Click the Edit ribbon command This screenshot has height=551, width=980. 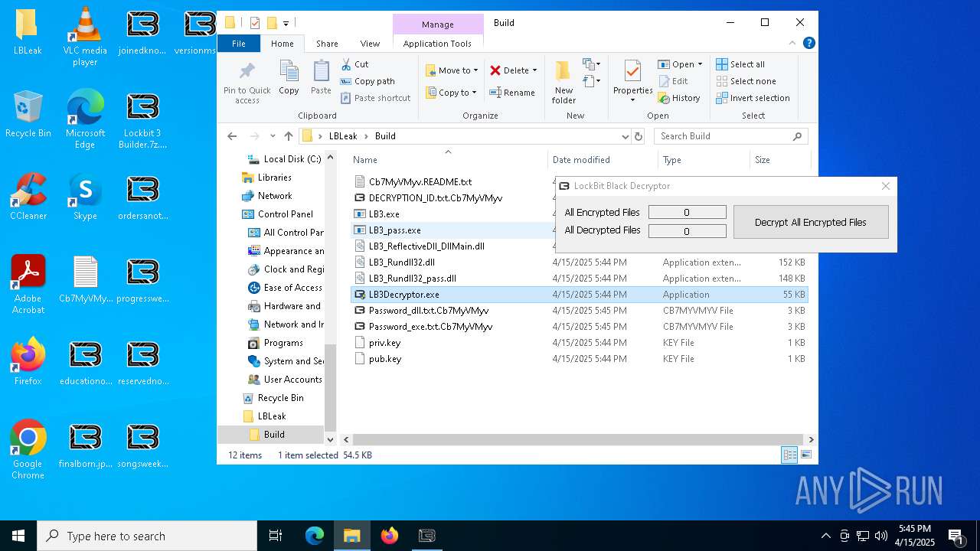pyautogui.click(x=673, y=81)
